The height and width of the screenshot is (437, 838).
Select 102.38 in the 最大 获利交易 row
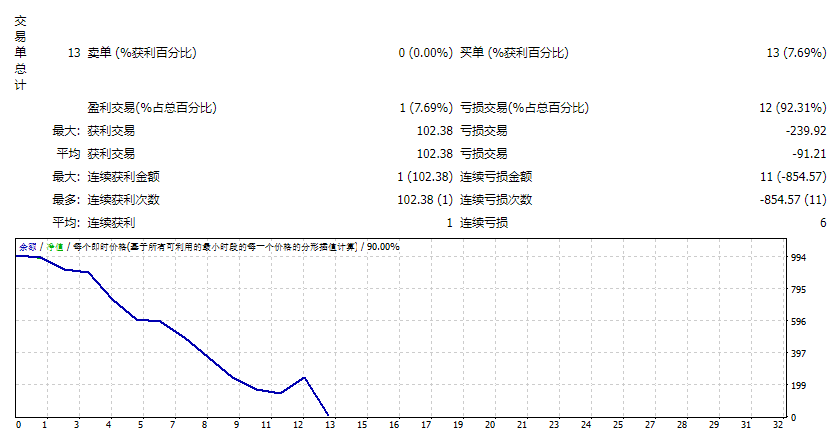point(434,131)
